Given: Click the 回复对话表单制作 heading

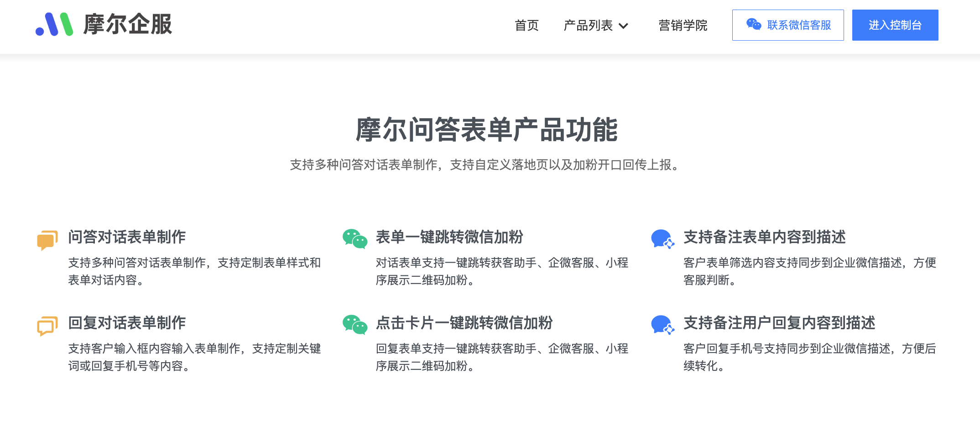Looking at the screenshot, I should 127,323.
